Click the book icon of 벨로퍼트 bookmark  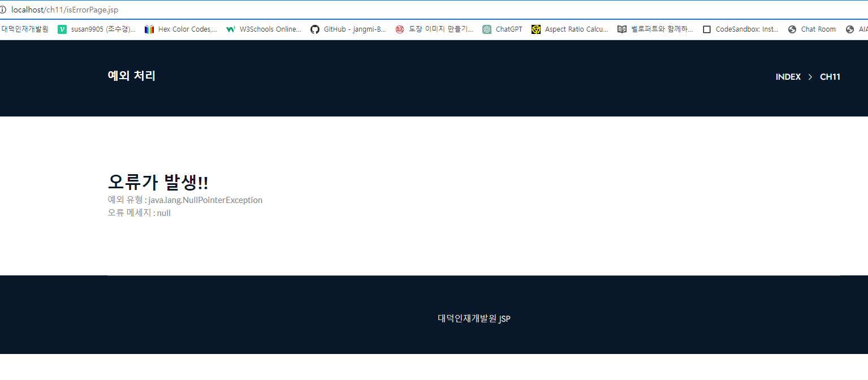point(622,29)
